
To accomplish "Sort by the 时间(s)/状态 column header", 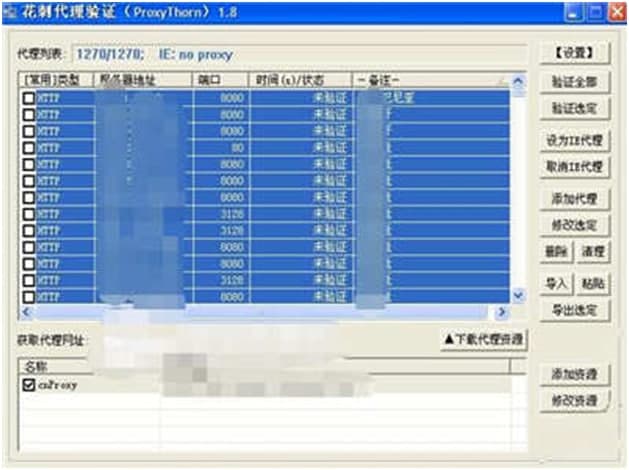I will (300, 80).
